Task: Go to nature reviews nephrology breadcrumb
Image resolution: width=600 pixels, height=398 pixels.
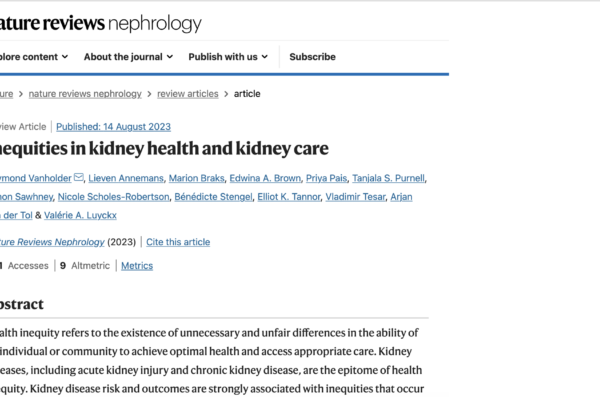Action: pyautogui.click(x=85, y=94)
